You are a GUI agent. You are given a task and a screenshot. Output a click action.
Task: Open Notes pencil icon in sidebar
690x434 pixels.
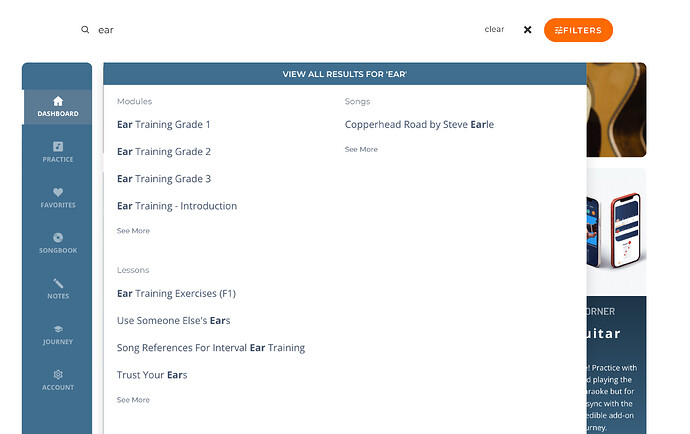pyautogui.click(x=57, y=284)
